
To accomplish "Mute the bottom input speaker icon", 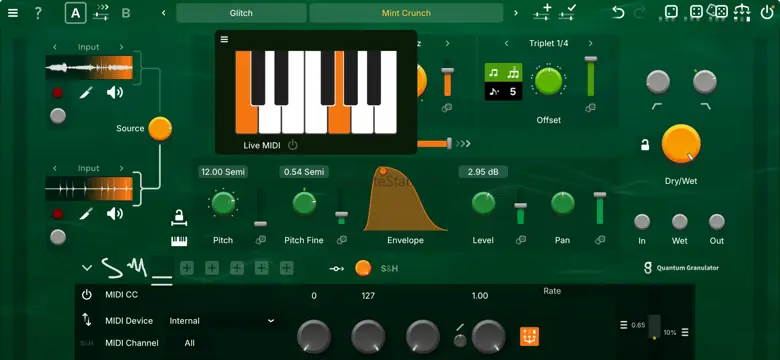I will point(114,214).
